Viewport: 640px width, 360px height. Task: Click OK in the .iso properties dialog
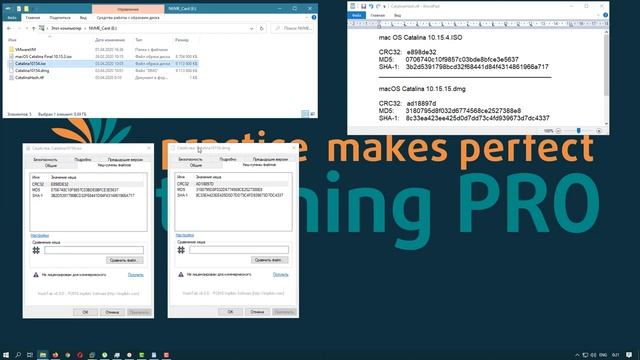85,312
